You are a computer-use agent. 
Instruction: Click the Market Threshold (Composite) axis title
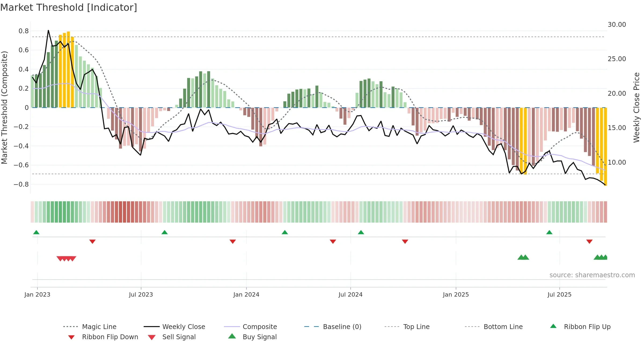[x=4, y=107]
